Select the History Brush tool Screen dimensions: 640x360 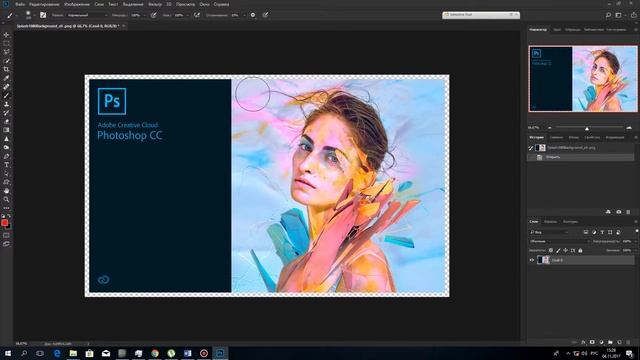[x=6, y=113]
